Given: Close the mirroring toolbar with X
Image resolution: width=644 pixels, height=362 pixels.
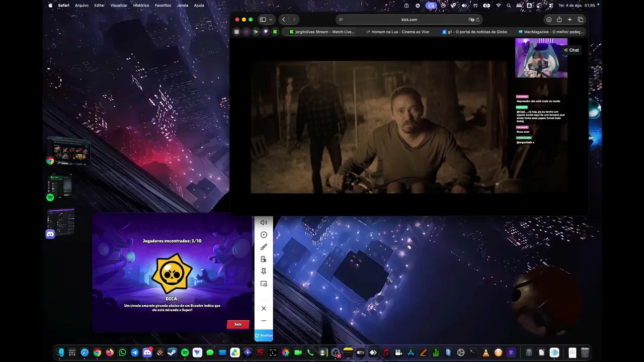Looking at the screenshot, I should tap(264, 308).
